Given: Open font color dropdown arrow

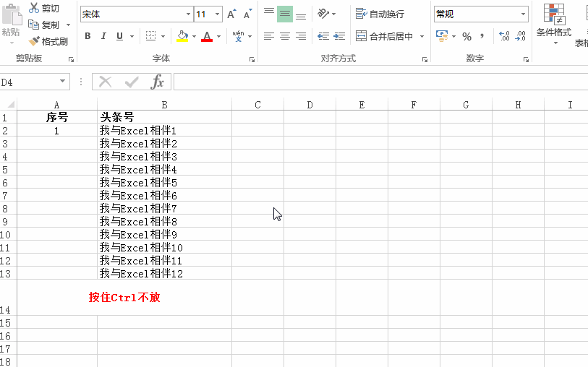Looking at the screenshot, I should point(218,36).
